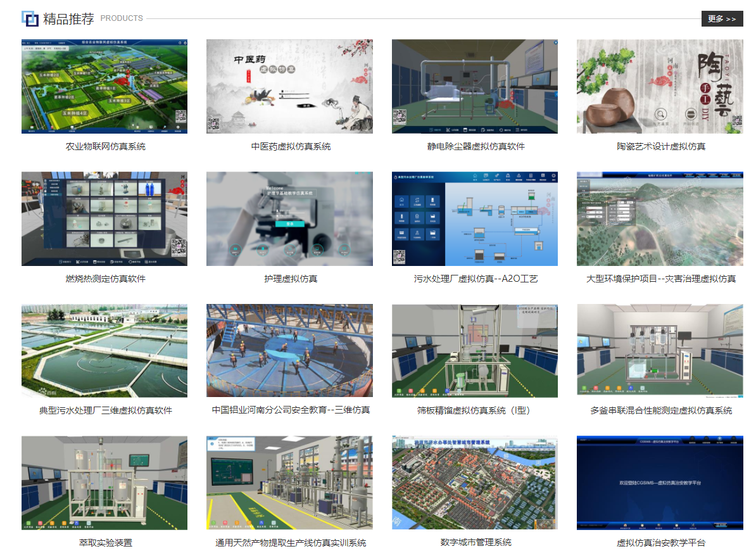Open the 陶瓷艺术设计虚拟仿真 text link
This screenshot has width=756, height=556.
click(661, 147)
